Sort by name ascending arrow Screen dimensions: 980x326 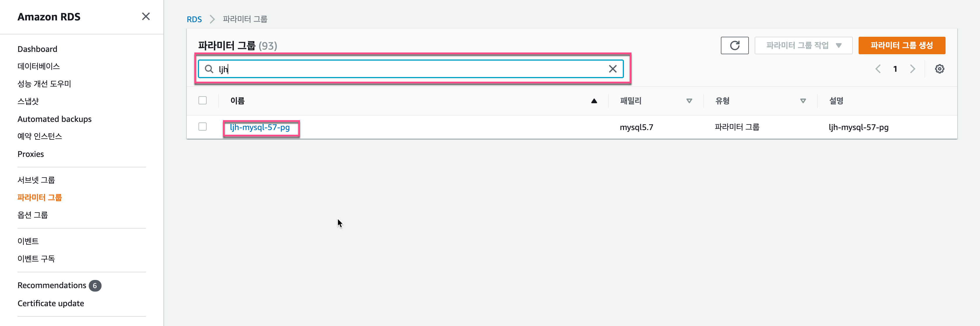pyautogui.click(x=594, y=101)
